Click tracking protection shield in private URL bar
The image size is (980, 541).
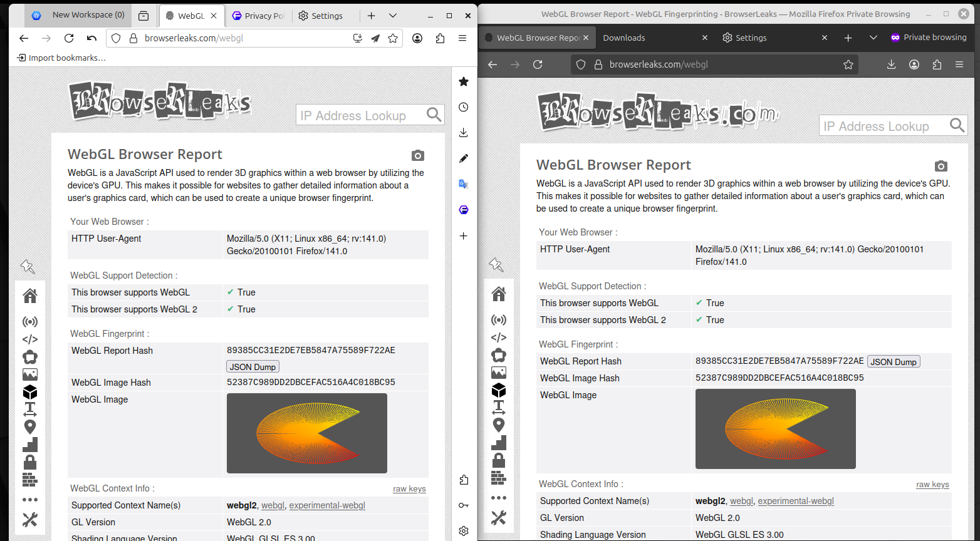pos(581,64)
